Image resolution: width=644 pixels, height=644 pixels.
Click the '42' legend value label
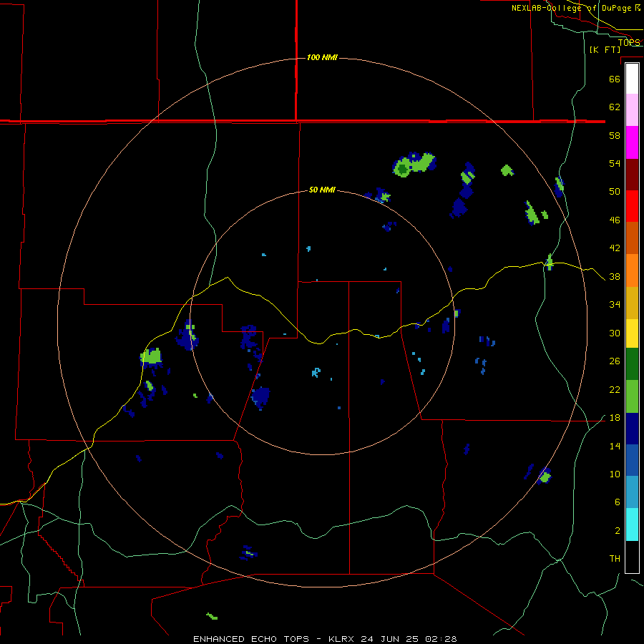[x=615, y=248]
